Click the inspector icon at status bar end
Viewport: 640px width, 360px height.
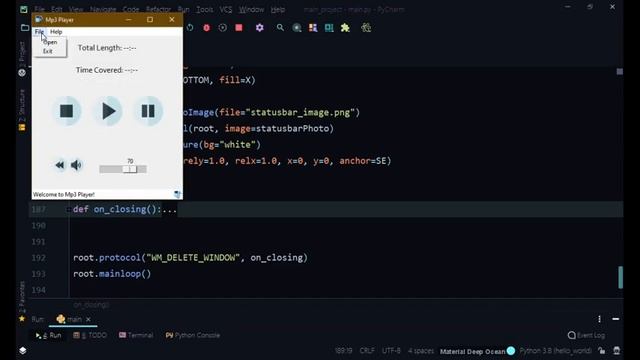[x=617, y=351]
